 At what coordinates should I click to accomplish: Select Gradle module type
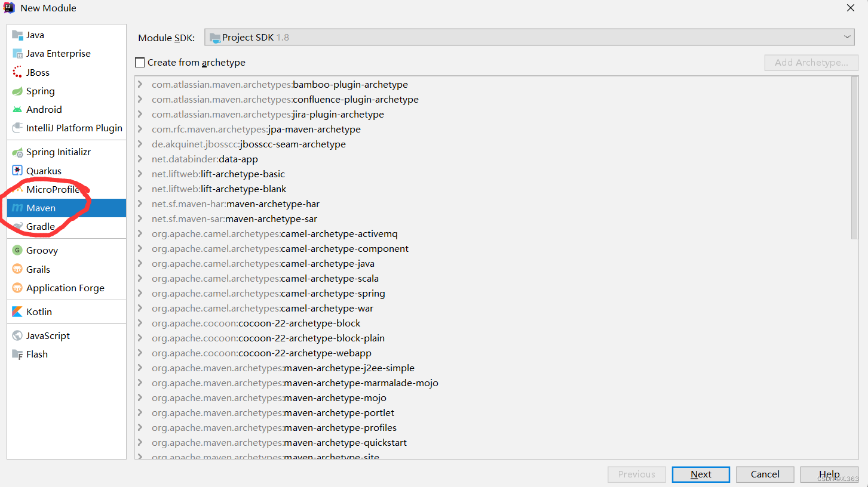[66, 226]
